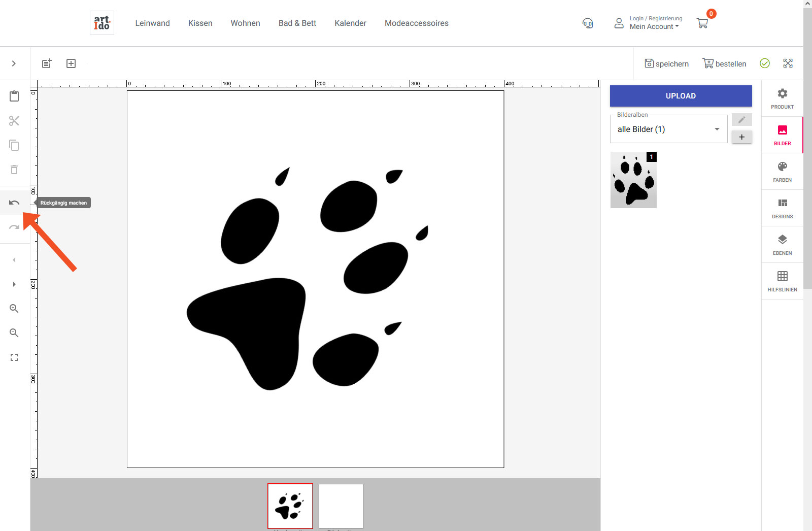Open the Kissen menu
Image resolution: width=812 pixels, height=531 pixels.
click(x=200, y=23)
